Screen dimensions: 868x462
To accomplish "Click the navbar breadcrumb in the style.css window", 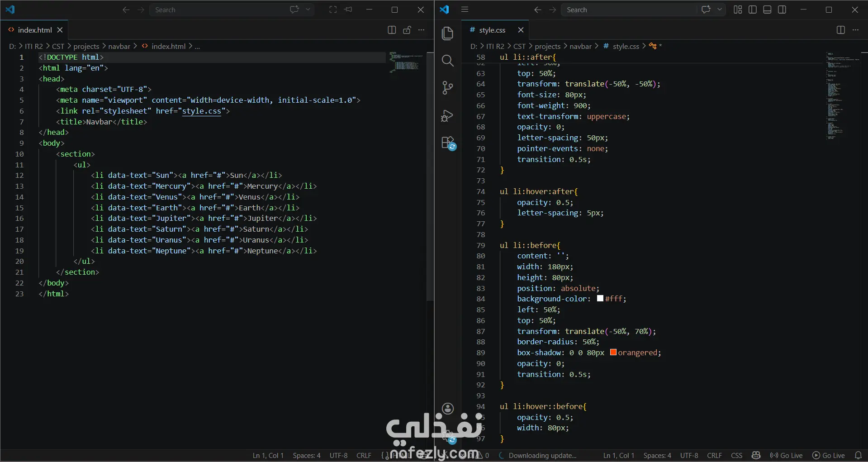I will [580, 46].
